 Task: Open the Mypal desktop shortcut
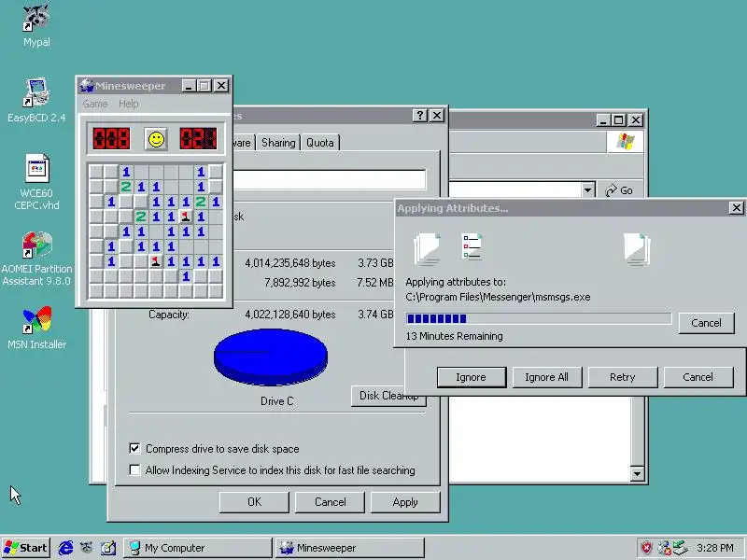coord(36,25)
